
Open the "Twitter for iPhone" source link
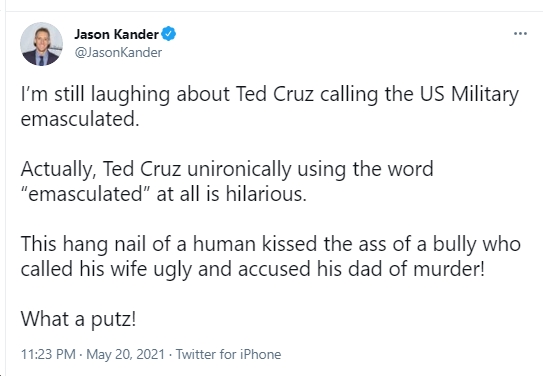point(229,354)
